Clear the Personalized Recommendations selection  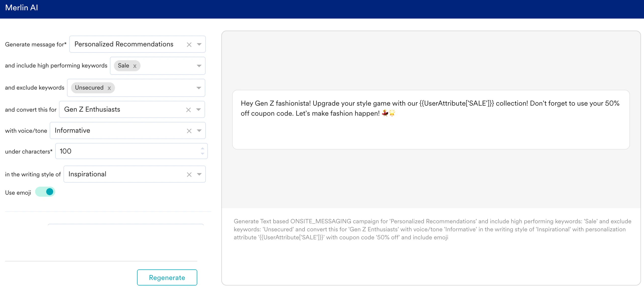tap(189, 45)
